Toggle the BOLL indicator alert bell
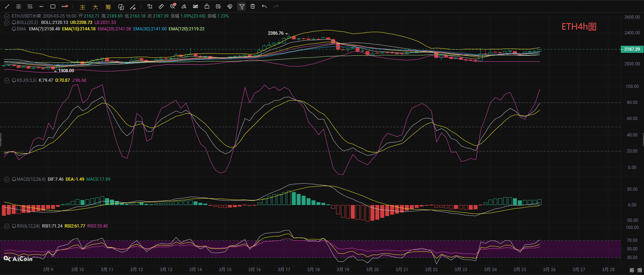Image resolution: width=644 pixels, height=275 pixels. pyautogui.click(x=14, y=22)
